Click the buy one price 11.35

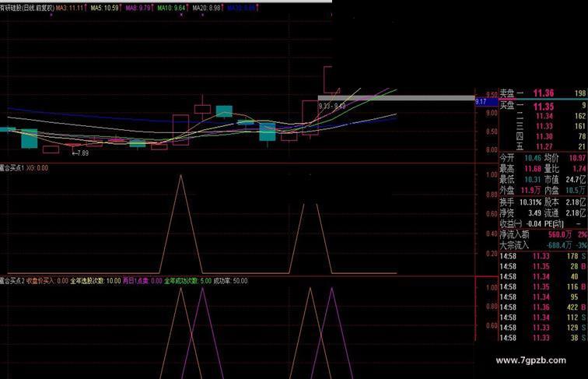[x=544, y=107]
